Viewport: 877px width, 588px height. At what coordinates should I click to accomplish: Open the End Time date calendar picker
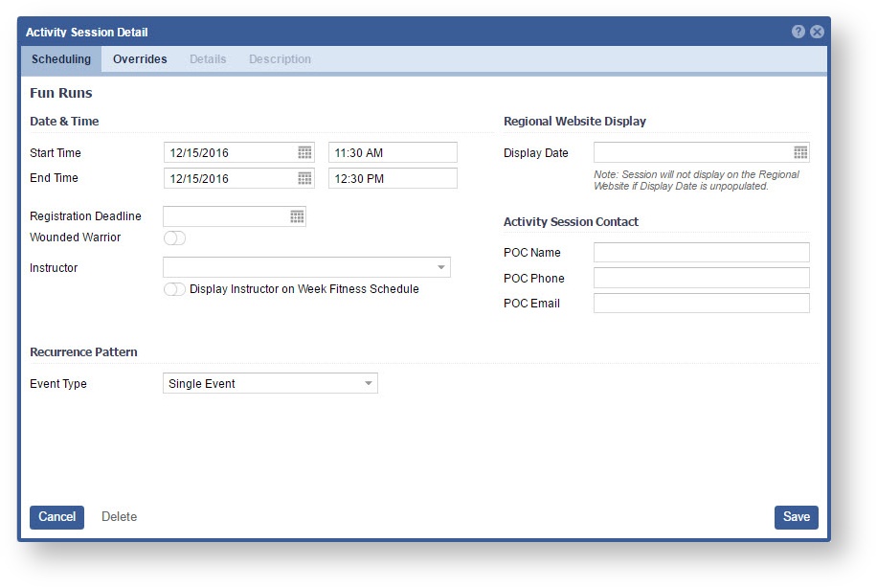tap(304, 178)
